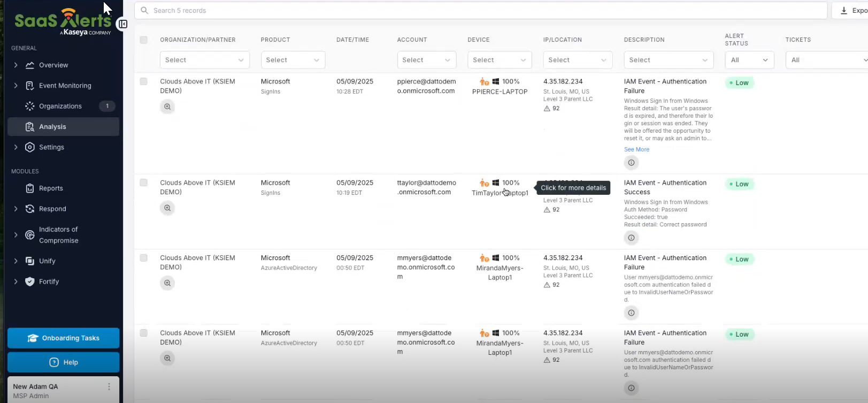Expand the Respond chevron
Screen dimensions: 868x403
pyautogui.click(x=16, y=209)
